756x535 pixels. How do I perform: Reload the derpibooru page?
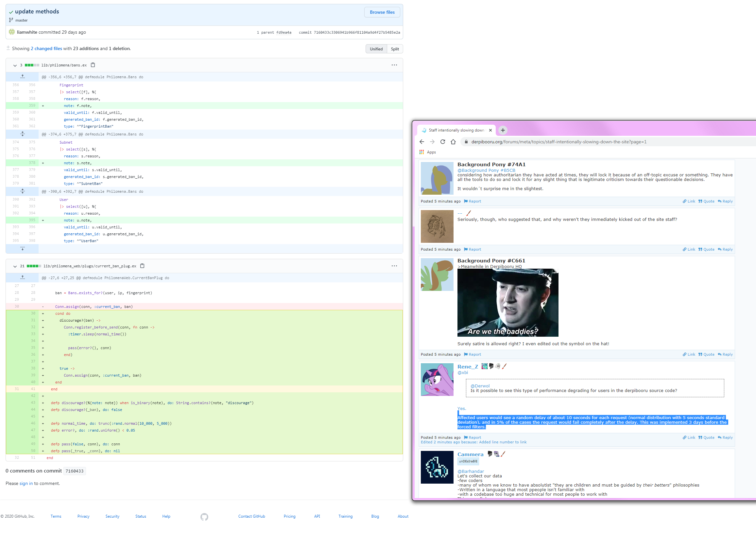coord(443,142)
